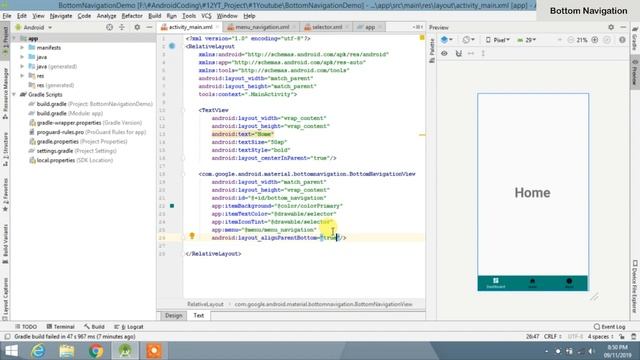Toggle the autoconnect magnet icon
The height and width of the screenshot is (360, 640).
pos(458,53)
